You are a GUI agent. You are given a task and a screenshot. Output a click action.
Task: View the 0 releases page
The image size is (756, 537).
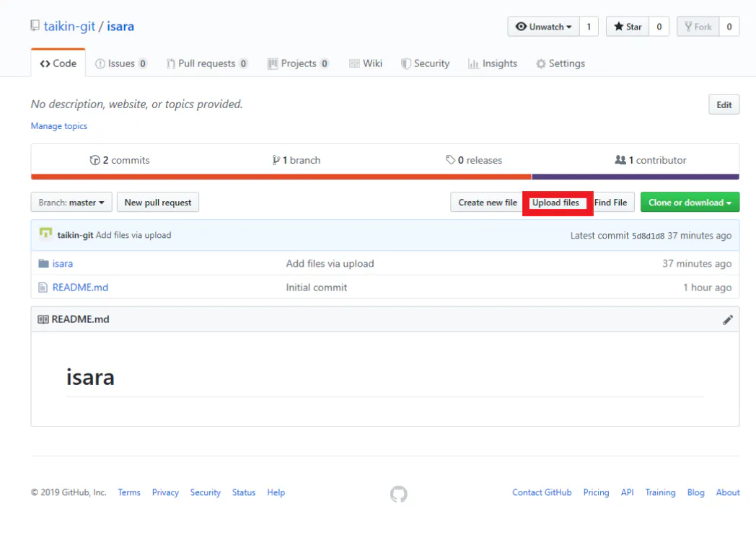(473, 160)
